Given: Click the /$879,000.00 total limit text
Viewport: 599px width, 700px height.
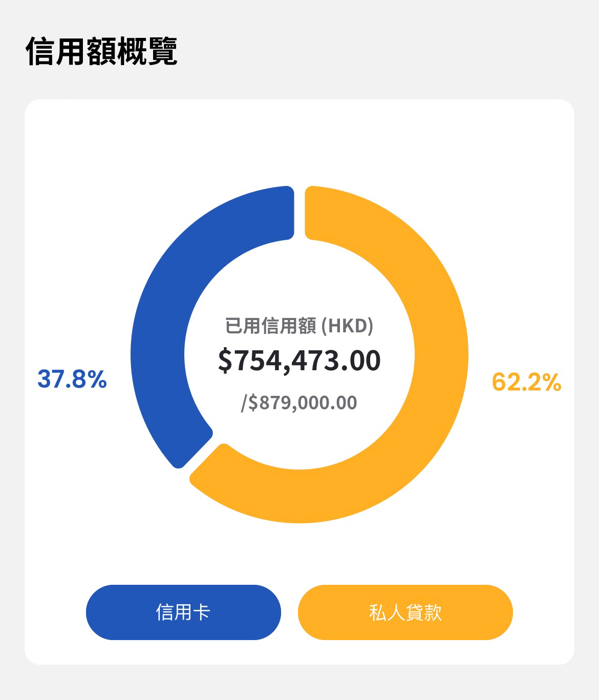Looking at the screenshot, I should click(299, 402).
